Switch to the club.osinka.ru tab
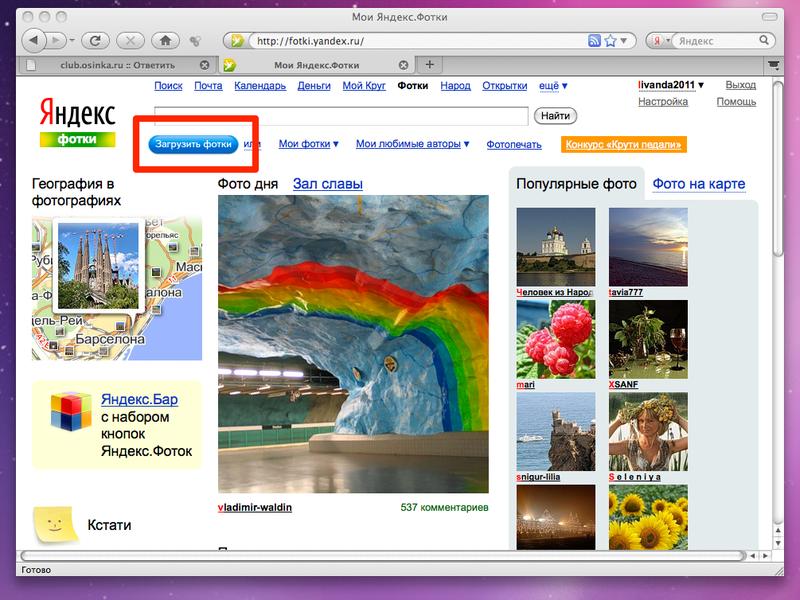Viewport: 800px width, 600px height. (x=116, y=65)
